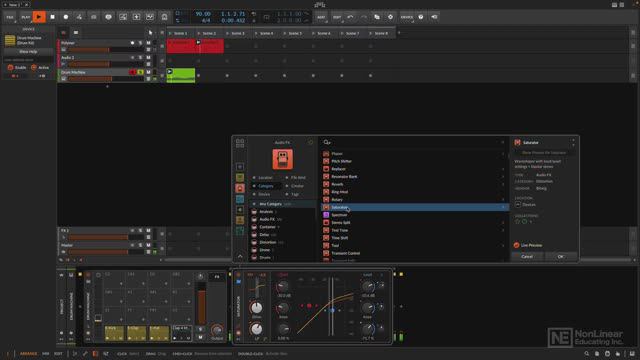Select the File kind filter option
640x360 pixels.
point(298,178)
